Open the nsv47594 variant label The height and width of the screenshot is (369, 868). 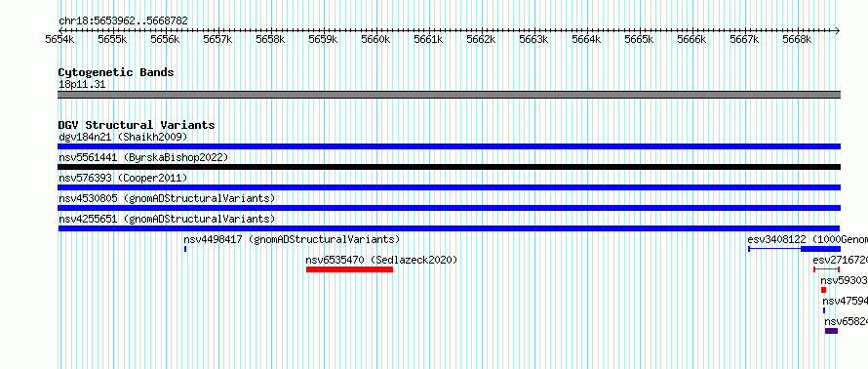tap(846, 301)
